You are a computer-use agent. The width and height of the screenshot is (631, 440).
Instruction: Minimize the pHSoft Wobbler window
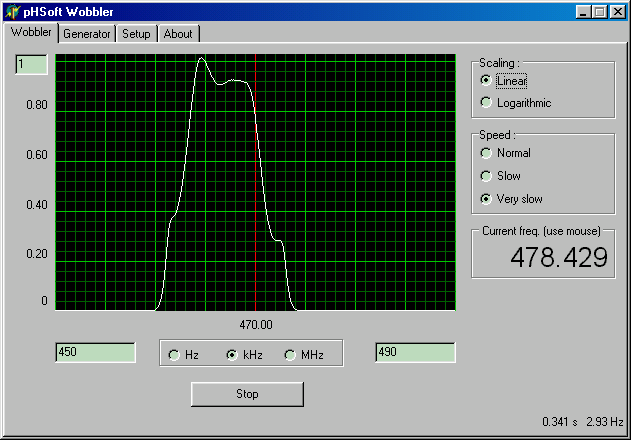[x=583, y=12]
